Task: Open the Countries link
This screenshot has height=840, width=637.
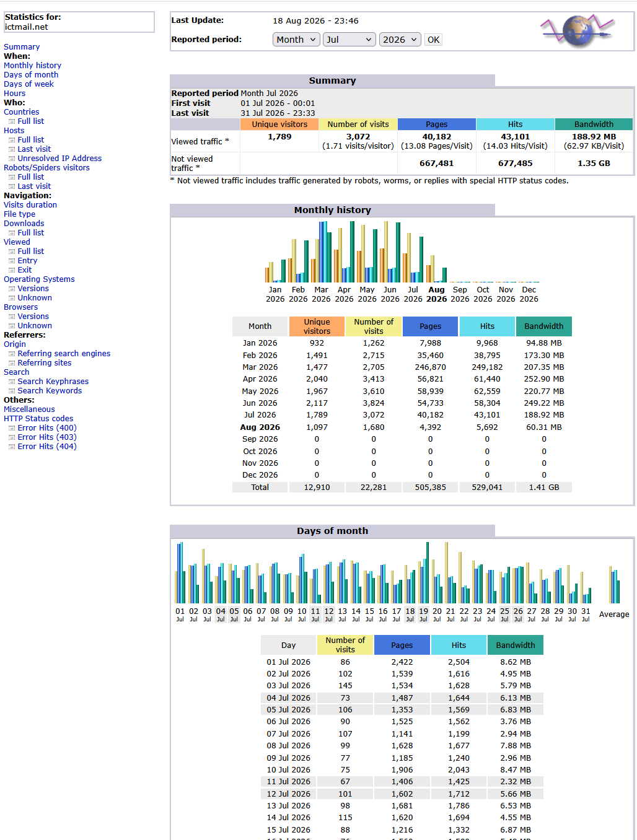Action: pyautogui.click(x=21, y=112)
